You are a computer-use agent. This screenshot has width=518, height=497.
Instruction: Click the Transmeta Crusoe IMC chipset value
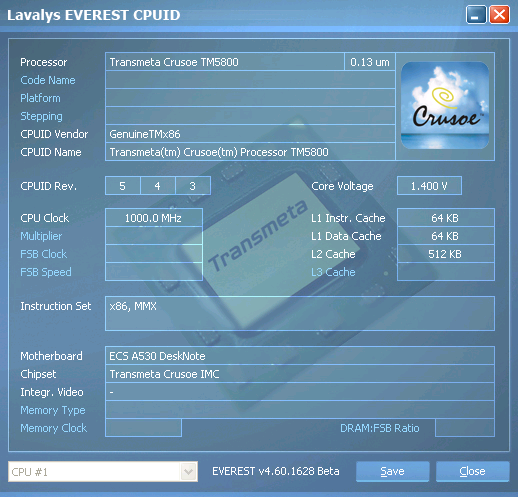[x=300, y=374]
